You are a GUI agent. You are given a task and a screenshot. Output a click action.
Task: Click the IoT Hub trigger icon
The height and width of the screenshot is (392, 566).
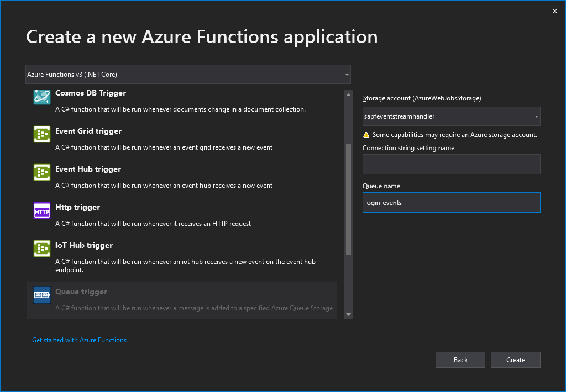[42, 248]
